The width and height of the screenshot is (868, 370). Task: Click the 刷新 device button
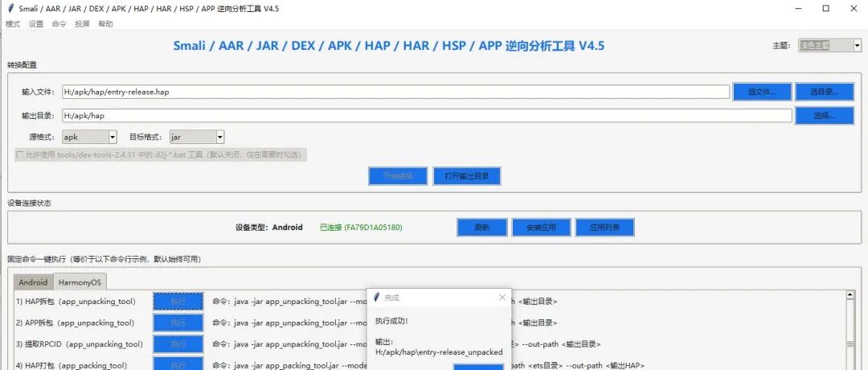point(481,227)
